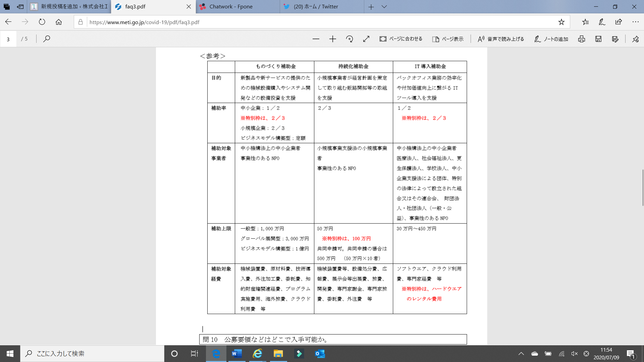Click the address bar URL
Image resolution: width=644 pixels, height=362 pixels.
pyautogui.click(x=145, y=22)
